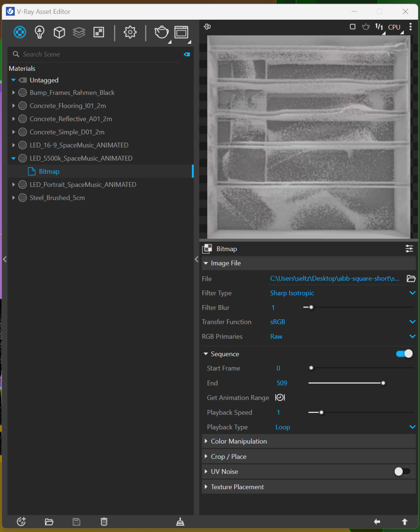420x532 pixels.
Task: Open the Materials category icon
Action: [x=20, y=32]
